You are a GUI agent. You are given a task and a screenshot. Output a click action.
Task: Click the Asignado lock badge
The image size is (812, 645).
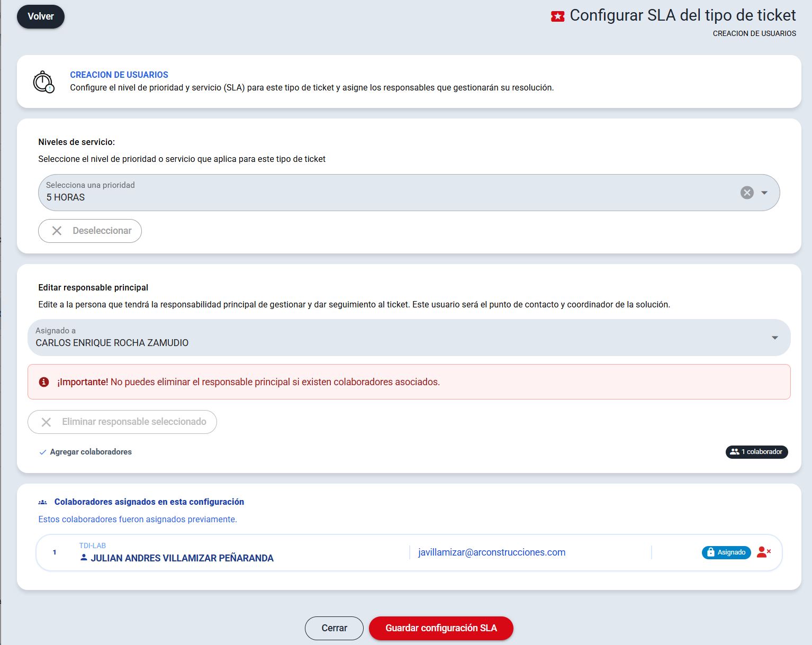(x=726, y=552)
